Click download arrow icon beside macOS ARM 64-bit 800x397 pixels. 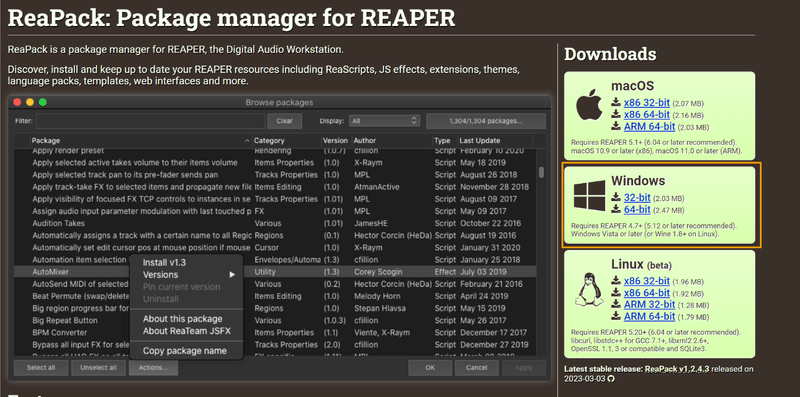coord(616,127)
